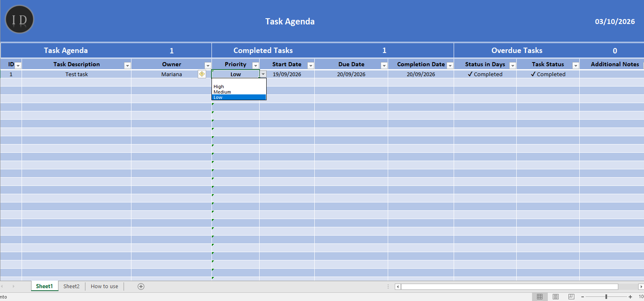Click the validation dropdown arrow beside Low cell
Screen dimensions: 644x301
pos(263,74)
